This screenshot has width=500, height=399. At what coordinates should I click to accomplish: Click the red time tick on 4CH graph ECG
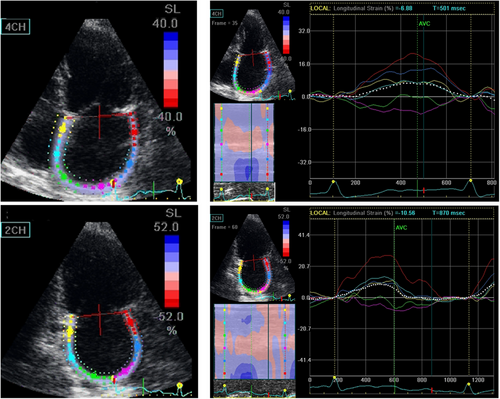(423, 191)
